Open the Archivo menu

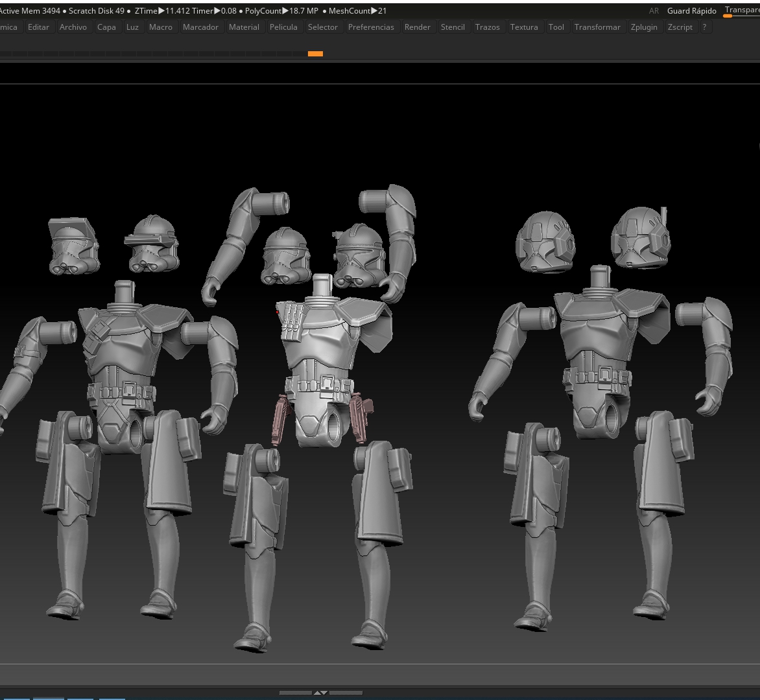point(73,27)
